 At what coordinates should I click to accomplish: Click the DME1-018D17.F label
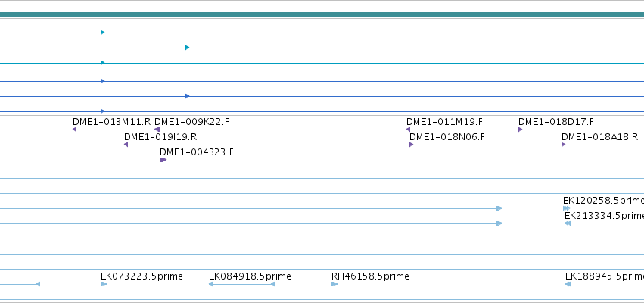pyautogui.click(x=556, y=122)
